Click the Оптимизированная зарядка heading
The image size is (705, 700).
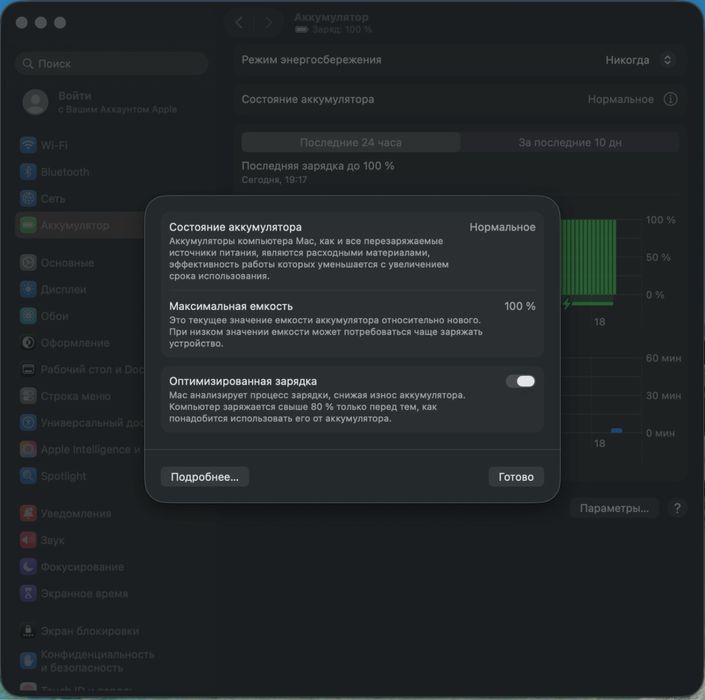pos(243,381)
